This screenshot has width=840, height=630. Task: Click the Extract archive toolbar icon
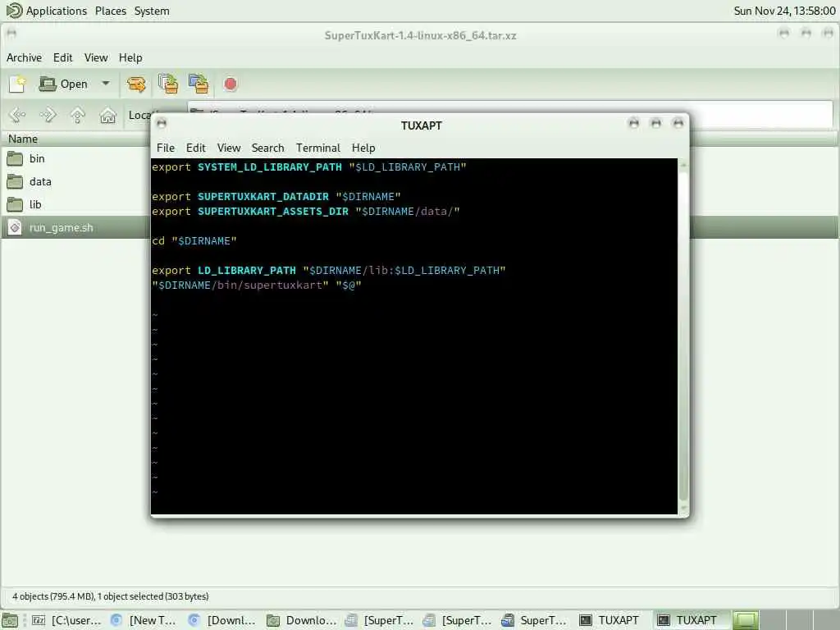coord(136,84)
